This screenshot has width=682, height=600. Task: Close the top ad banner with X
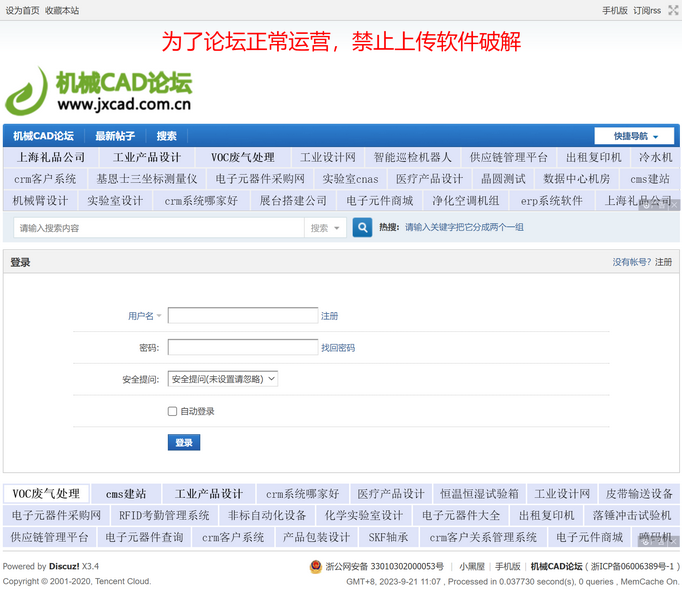[x=674, y=204]
